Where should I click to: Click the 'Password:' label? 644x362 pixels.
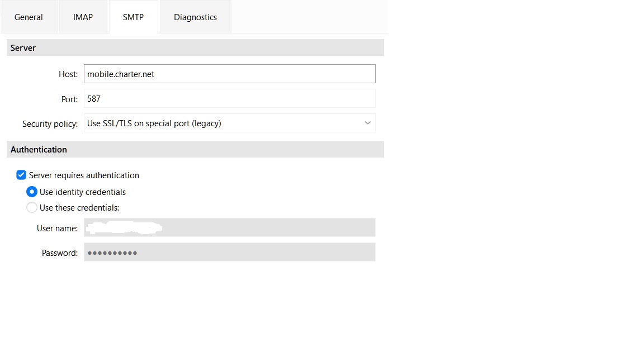point(60,253)
